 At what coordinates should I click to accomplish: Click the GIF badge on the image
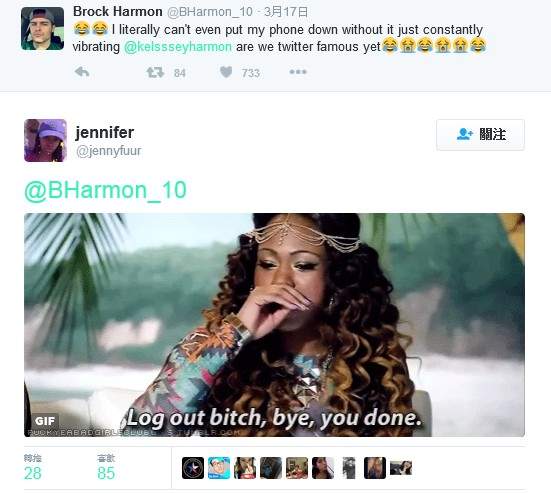click(x=45, y=421)
